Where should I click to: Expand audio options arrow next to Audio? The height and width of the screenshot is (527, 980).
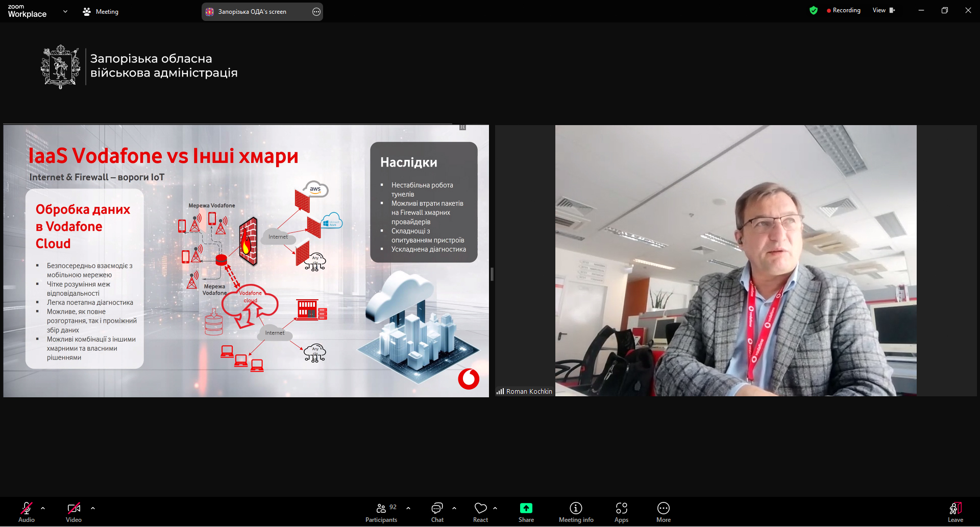[43, 508]
